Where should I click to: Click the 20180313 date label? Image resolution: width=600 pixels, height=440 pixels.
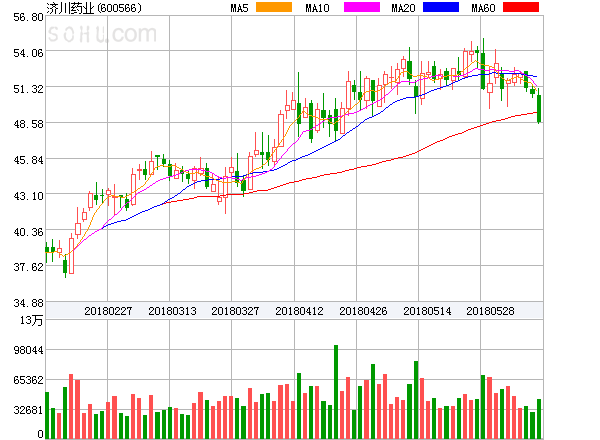coord(172,311)
